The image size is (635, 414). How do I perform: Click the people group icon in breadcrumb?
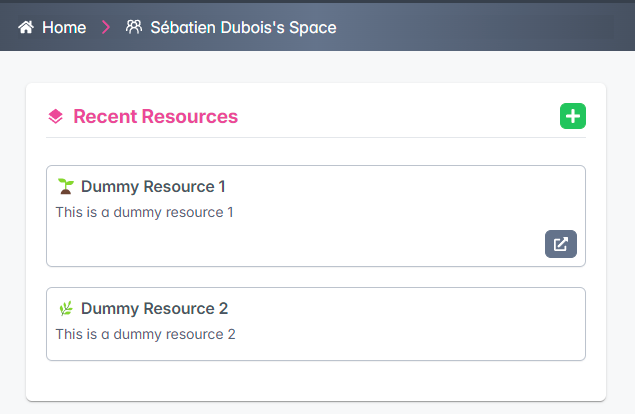pos(134,28)
